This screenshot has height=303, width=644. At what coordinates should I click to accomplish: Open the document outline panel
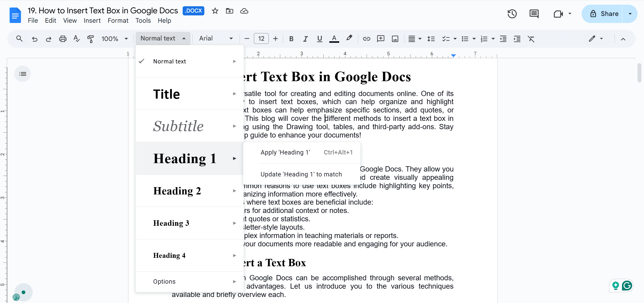23,74
